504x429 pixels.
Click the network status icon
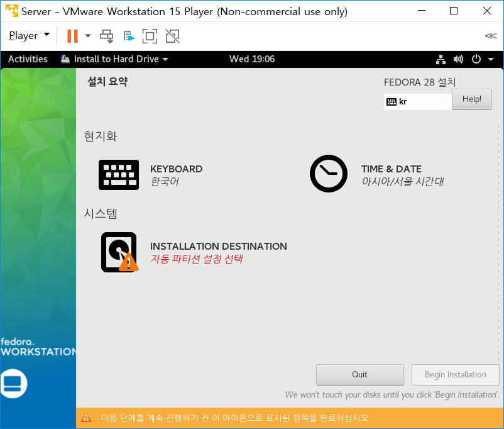[x=441, y=59]
